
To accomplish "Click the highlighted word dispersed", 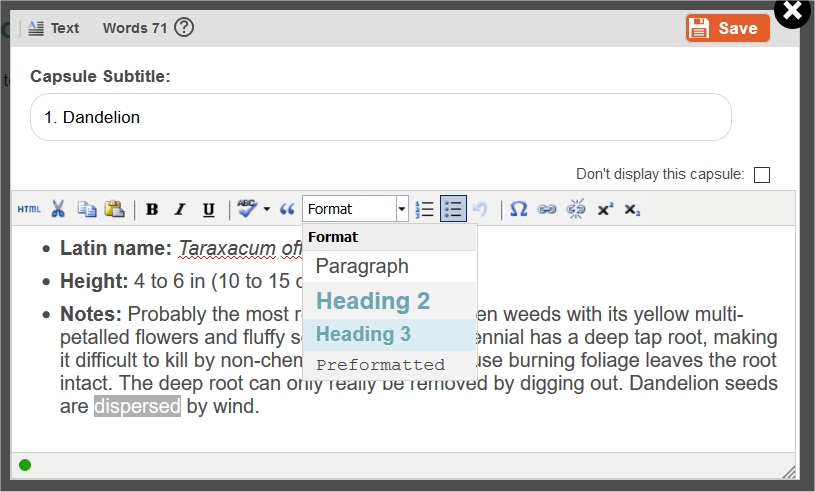I will coord(137,406).
